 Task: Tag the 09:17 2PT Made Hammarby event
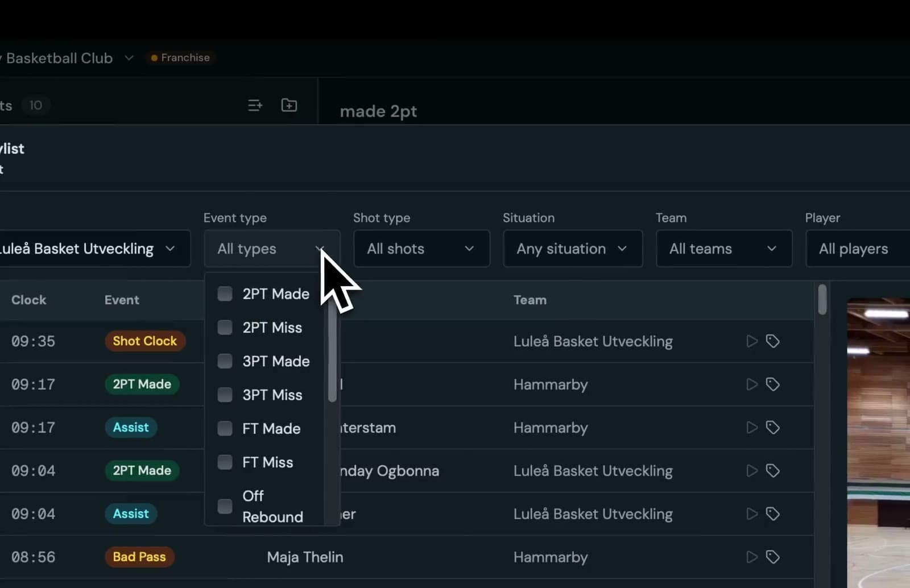click(x=772, y=384)
